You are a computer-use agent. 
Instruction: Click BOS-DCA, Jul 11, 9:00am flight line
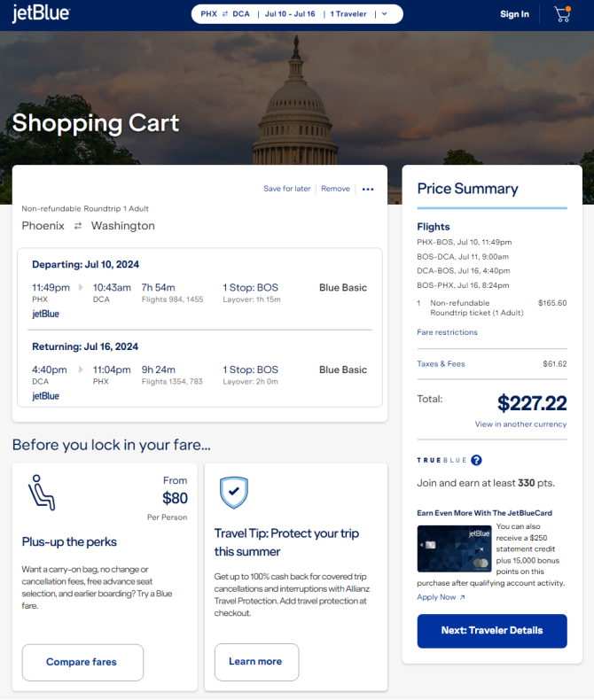[x=463, y=257]
